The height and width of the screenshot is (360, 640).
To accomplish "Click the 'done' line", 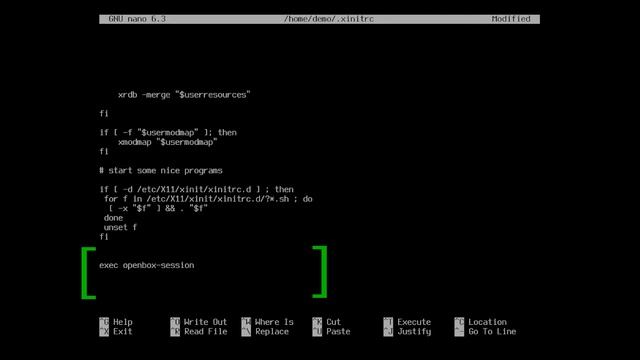I will coord(113,218).
